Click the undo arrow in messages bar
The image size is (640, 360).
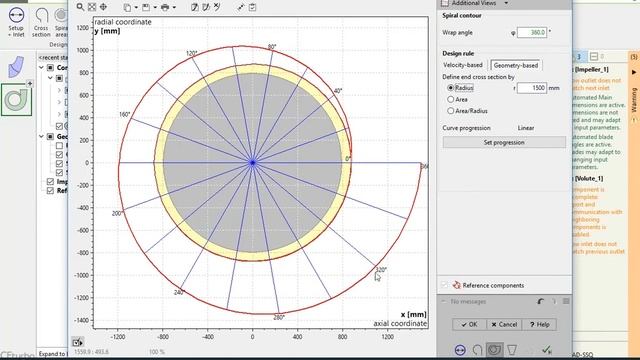coord(541,301)
